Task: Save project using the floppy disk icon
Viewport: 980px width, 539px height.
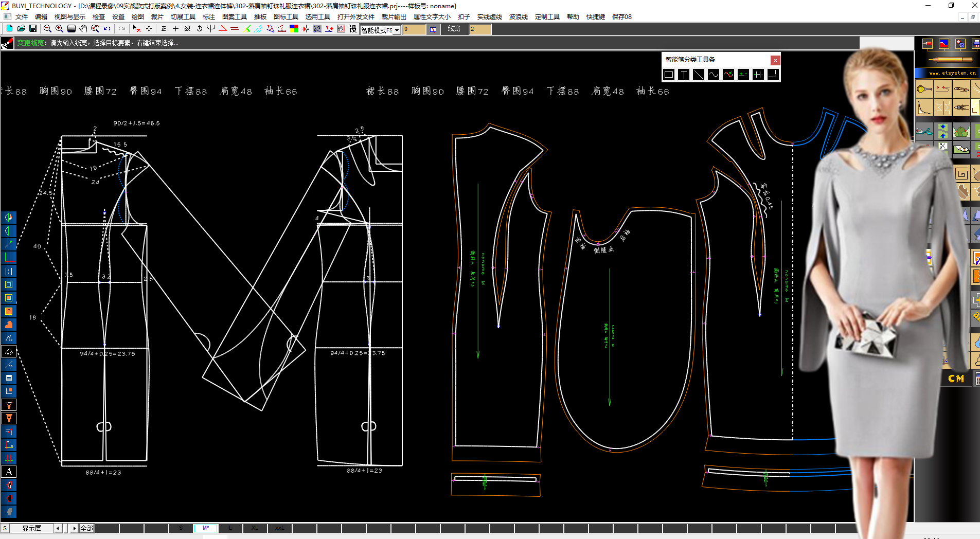Action: pyautogui.click(x=33, y=29)
